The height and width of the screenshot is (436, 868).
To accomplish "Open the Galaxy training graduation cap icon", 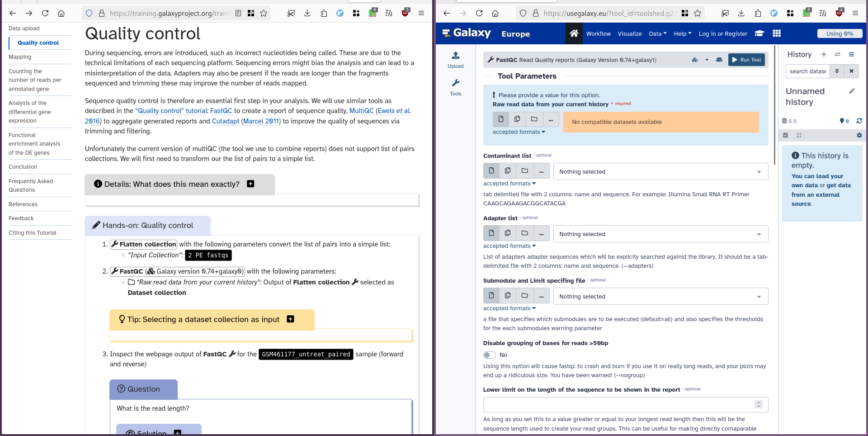I will tap(759, 33).
